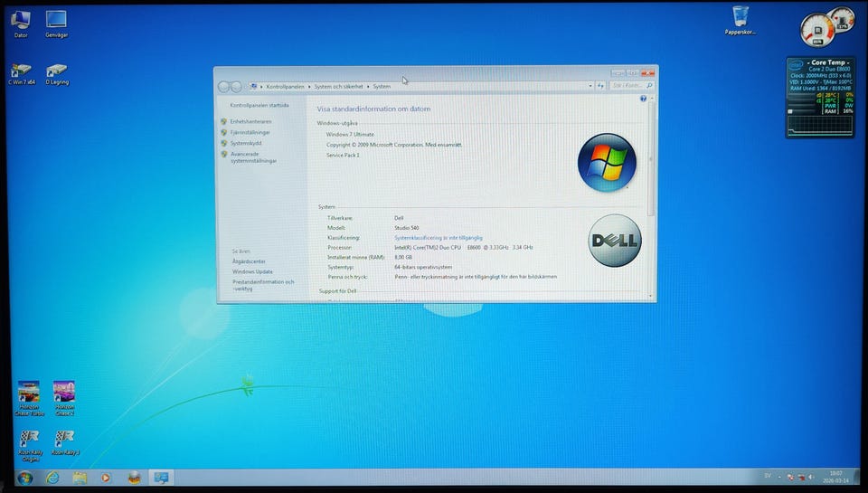
Task: Expand arrow after Kontrollpanelen in breadcrumb
Action: 309,87
